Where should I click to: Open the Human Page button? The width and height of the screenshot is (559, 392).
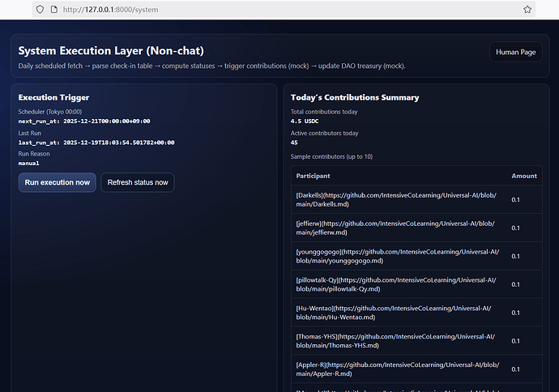point(515,52)
